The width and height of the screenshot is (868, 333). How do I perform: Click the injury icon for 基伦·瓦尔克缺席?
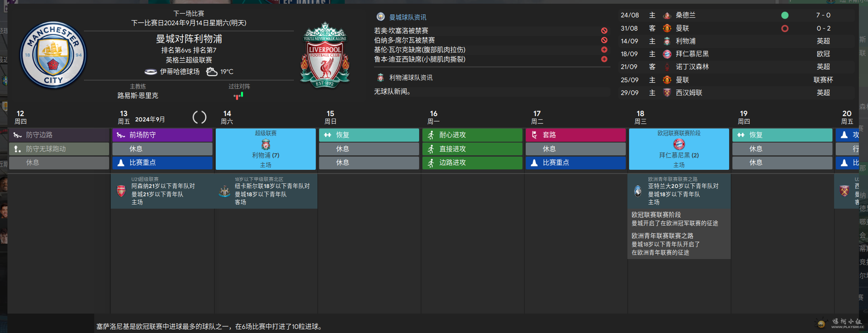[604, 50]
